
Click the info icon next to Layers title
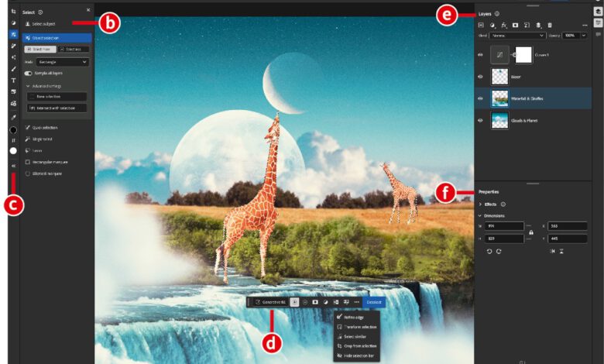click(x=497, y=14)
